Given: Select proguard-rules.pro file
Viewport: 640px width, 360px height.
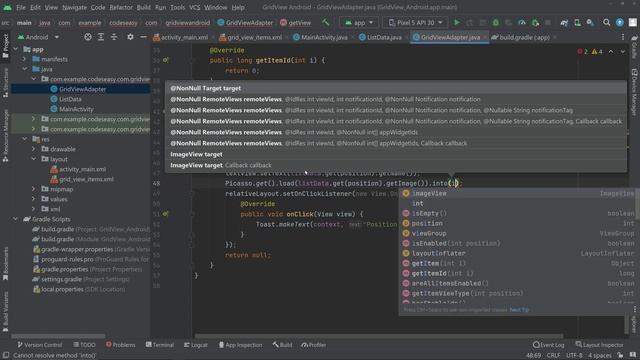Looking at the screenshot, I should coord(67,259).
